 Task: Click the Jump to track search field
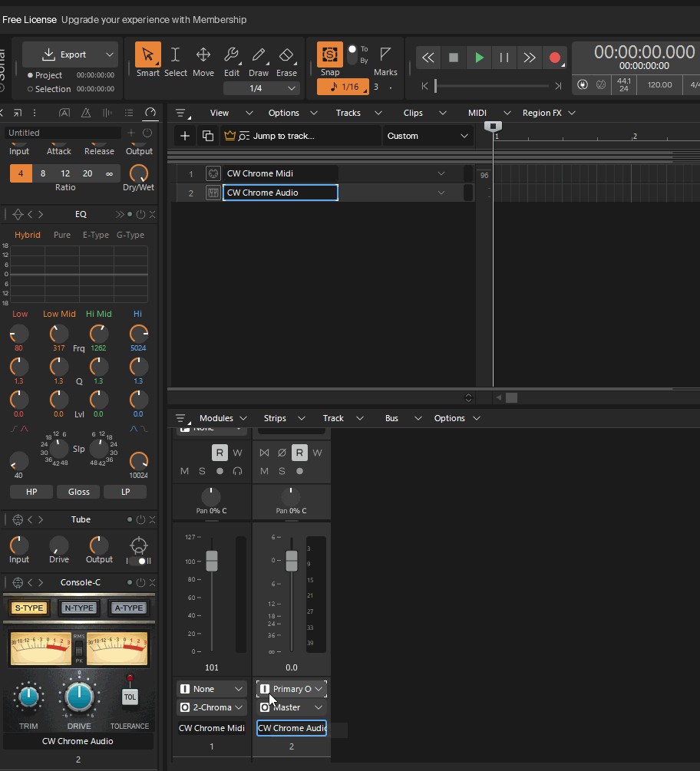click(x=300, y=136)
